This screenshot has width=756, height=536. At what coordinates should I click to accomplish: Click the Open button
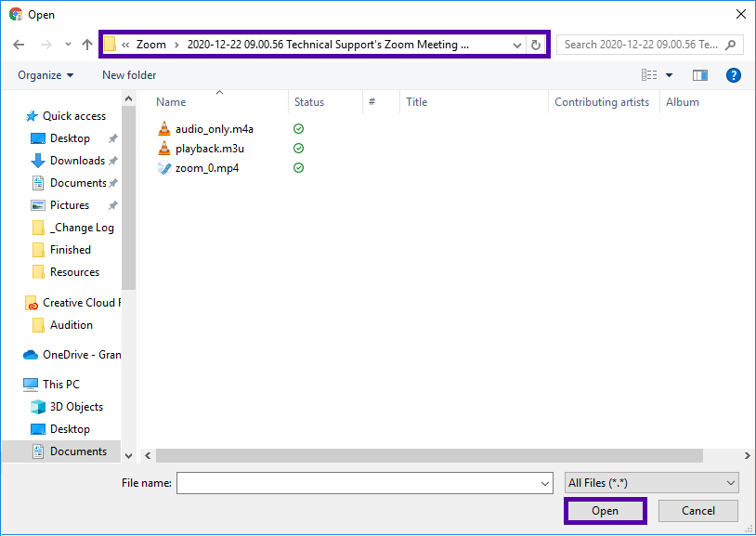[606, 511]
